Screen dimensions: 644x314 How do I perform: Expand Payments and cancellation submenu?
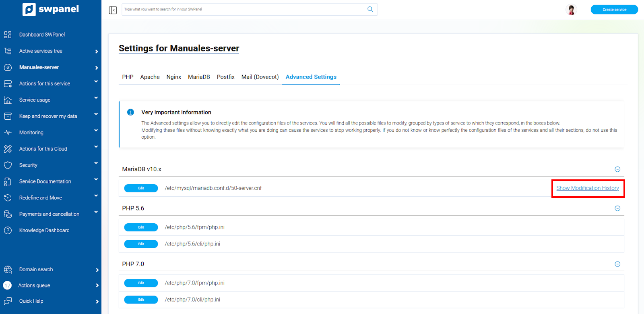[x=96, y=212]
